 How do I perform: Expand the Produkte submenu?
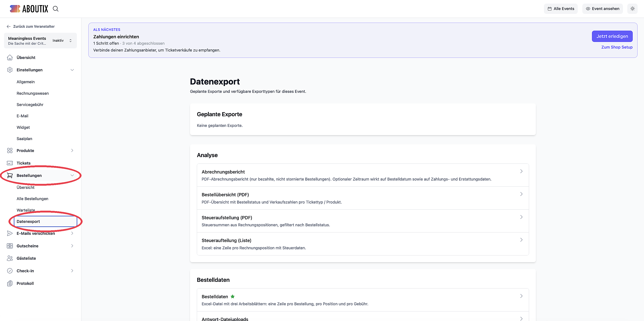pyautogui.click(x=72, y=150)
